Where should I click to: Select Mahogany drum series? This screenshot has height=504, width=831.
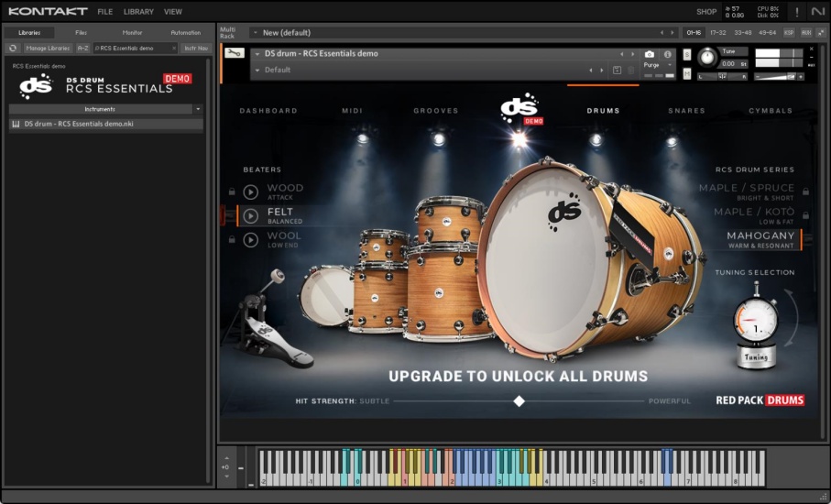(x=760, y=239)
